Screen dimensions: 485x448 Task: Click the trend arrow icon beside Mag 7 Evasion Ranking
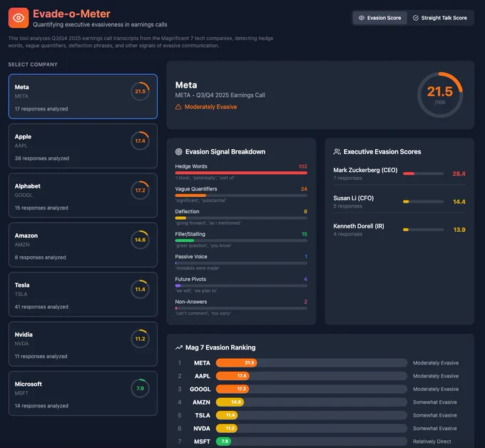pos(179,347)
